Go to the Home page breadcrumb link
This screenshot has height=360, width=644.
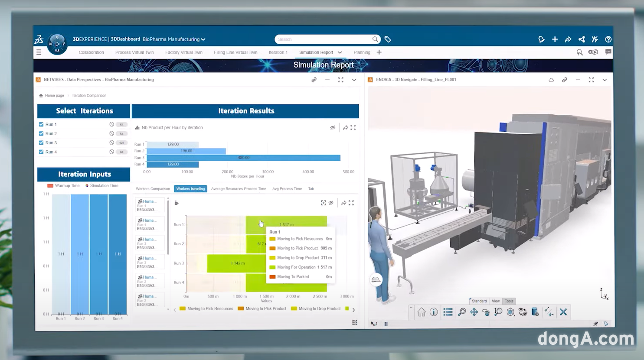click(54, 96)
